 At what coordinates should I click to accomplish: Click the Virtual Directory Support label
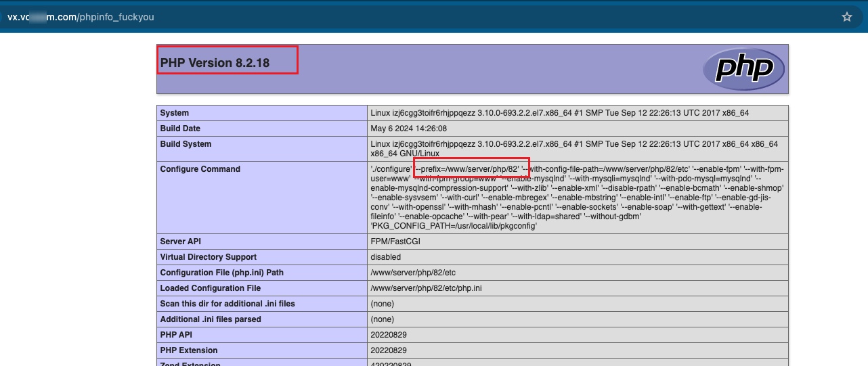208,257
